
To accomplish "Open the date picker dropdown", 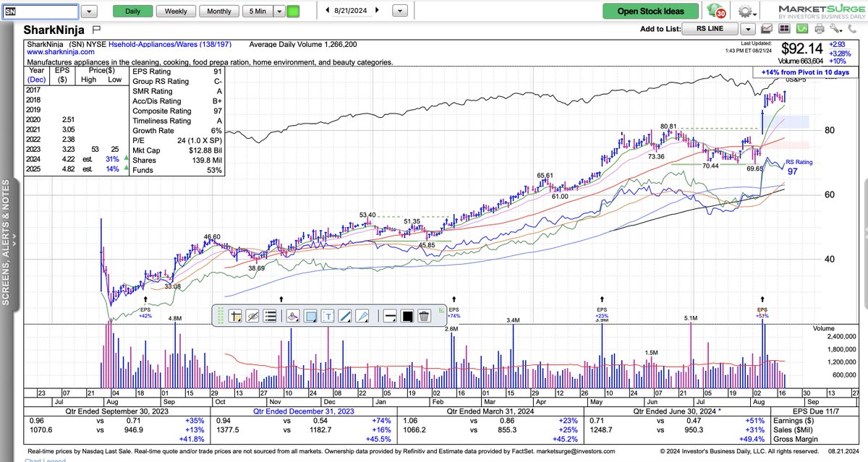I will 400,11.
